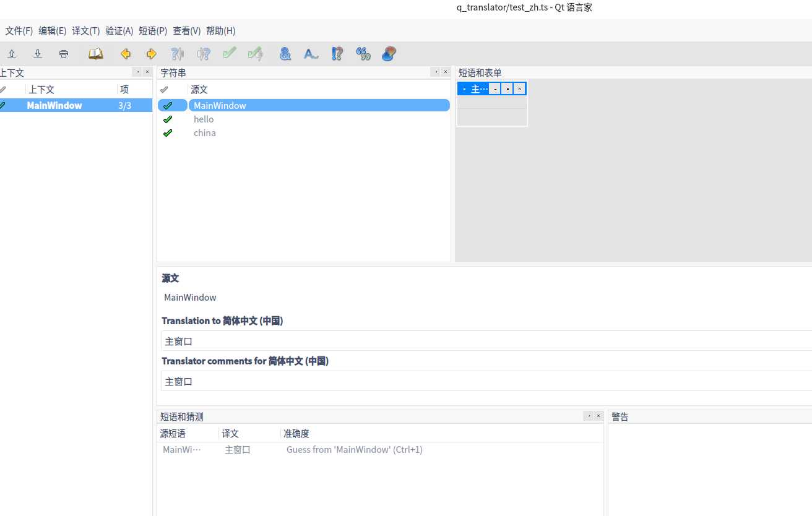Select MainWindow context row showing 3/3

click(76, 105)
